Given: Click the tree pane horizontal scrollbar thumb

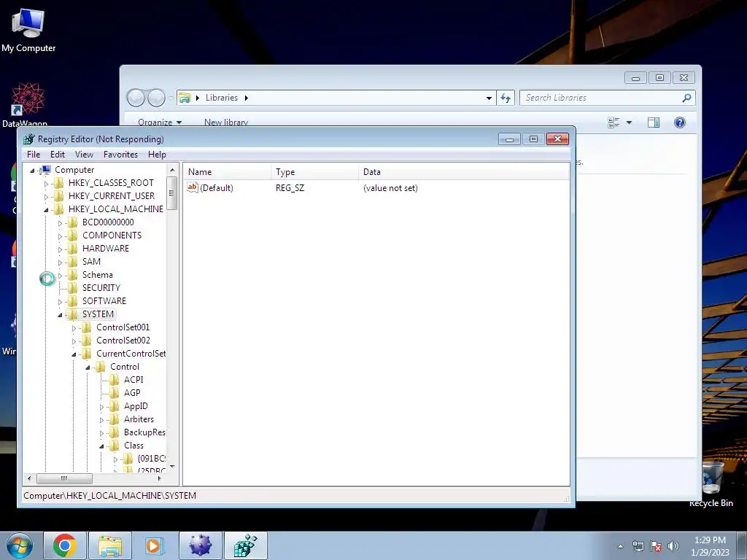Looking at the screenshot, I should 64,478.
